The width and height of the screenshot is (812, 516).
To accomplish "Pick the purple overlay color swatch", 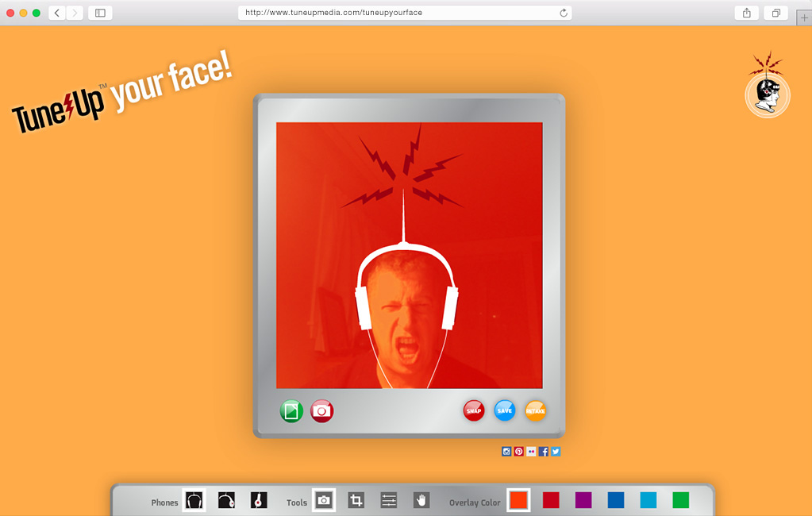I will (x=583, y=500).
